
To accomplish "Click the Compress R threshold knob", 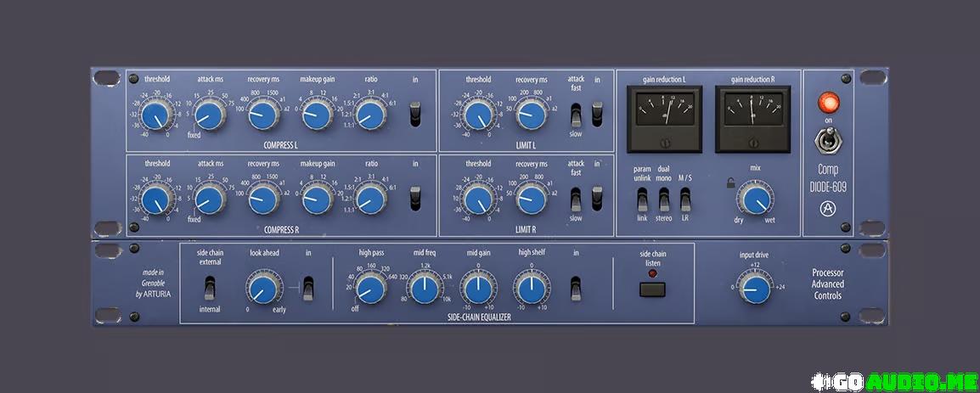I will pyautogui.click(x=155, y=200).
